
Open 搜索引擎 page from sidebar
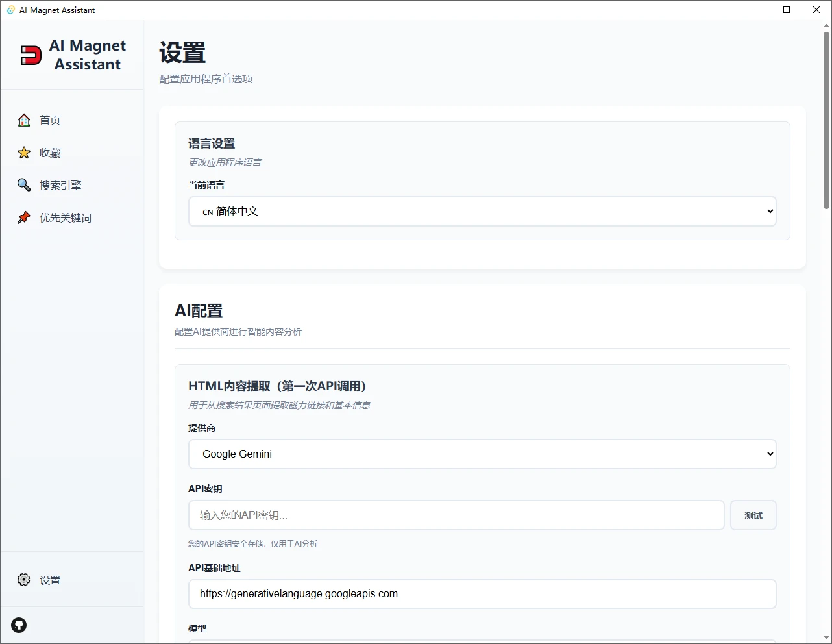point(60,185)
